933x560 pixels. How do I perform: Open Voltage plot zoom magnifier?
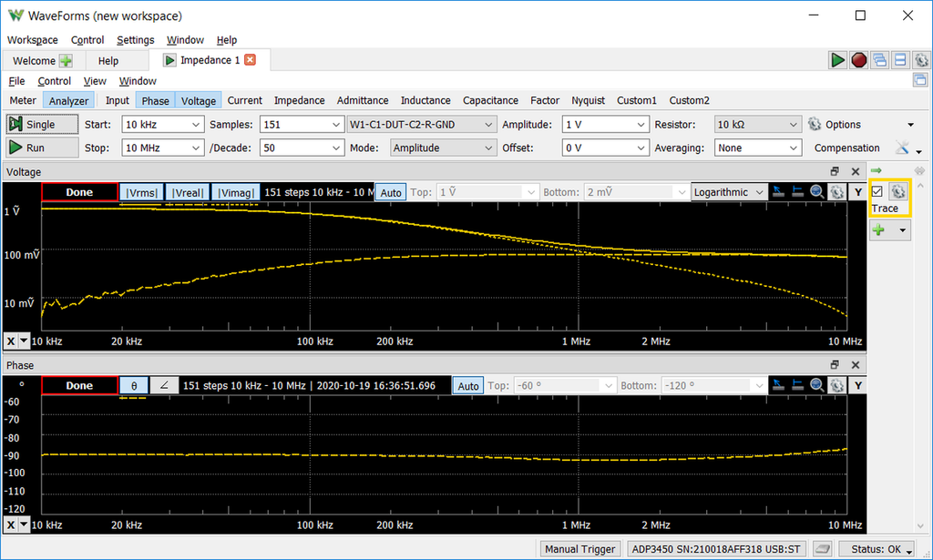(816, 192)
